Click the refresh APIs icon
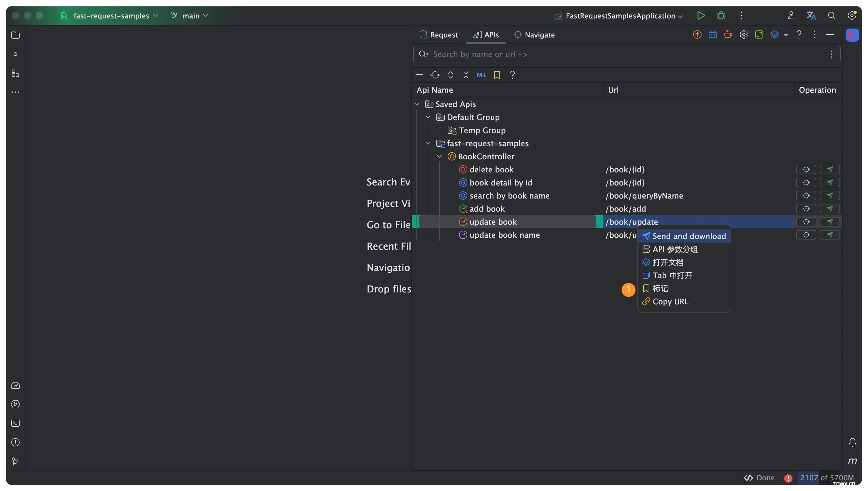The image size is (868, 491). (x=435, y=75)
